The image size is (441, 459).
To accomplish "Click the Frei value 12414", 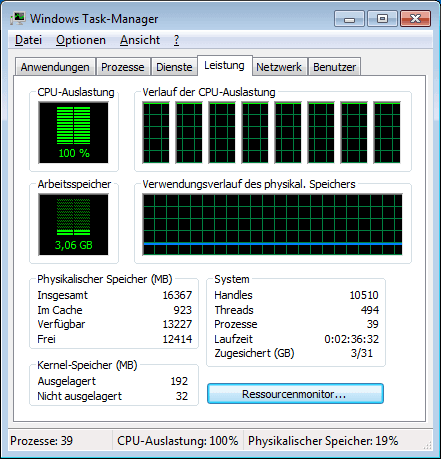I will click(177, 339).
